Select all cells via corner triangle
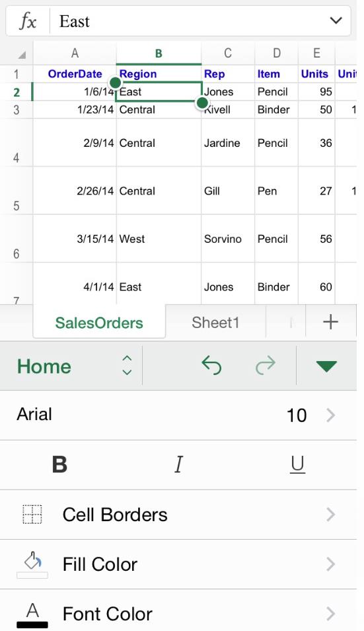Screen dimensions: 364x631 (x=22, y=54)
